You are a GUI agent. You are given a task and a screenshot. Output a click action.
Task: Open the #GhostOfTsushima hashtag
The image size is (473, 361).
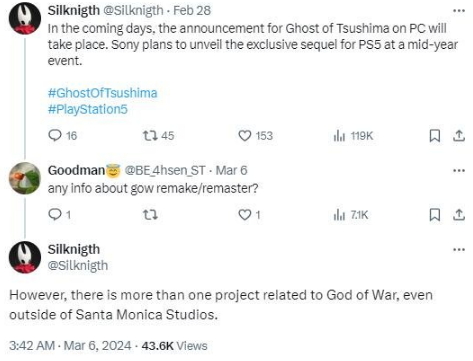pyautogui.click(x=102, y=93)
